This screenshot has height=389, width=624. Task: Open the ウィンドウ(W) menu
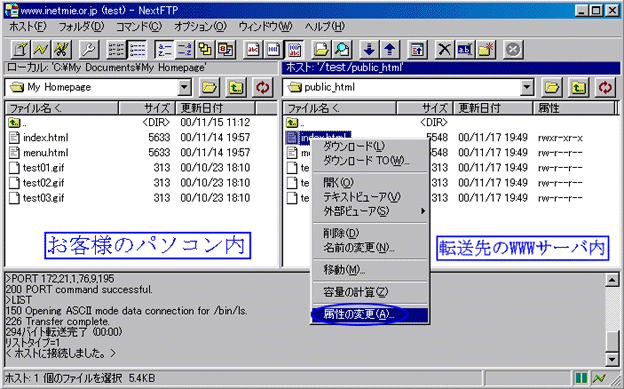[x=265, y=27]
